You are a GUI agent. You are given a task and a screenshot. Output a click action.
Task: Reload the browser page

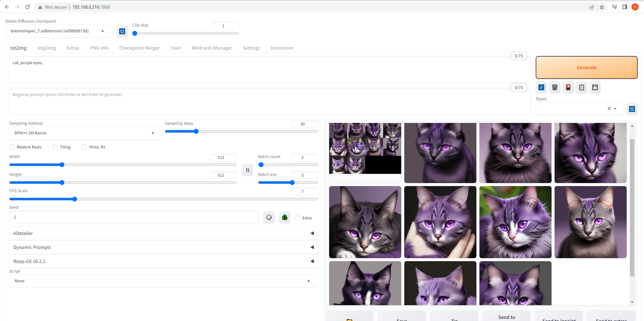(x=28, y=7)
